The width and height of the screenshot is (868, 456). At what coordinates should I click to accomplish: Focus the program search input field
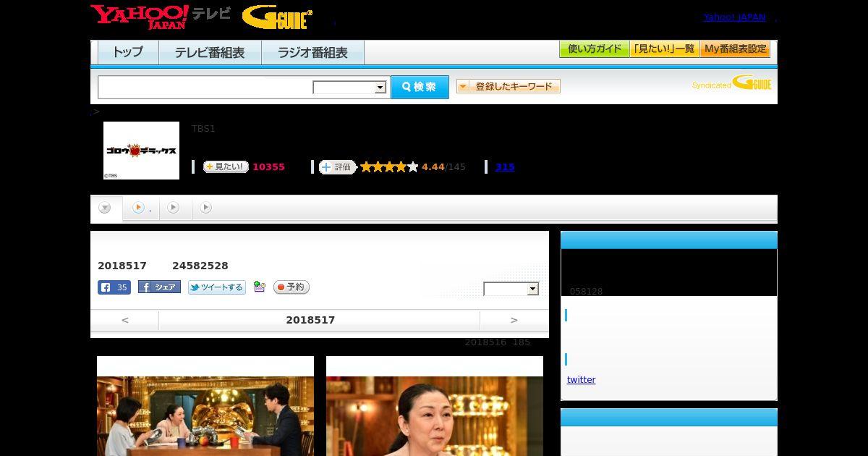pos(205,87)
